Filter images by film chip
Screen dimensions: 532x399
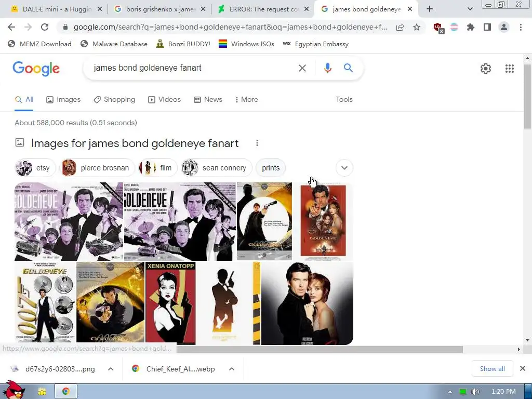pyautogui.click(x=158, y=168)
